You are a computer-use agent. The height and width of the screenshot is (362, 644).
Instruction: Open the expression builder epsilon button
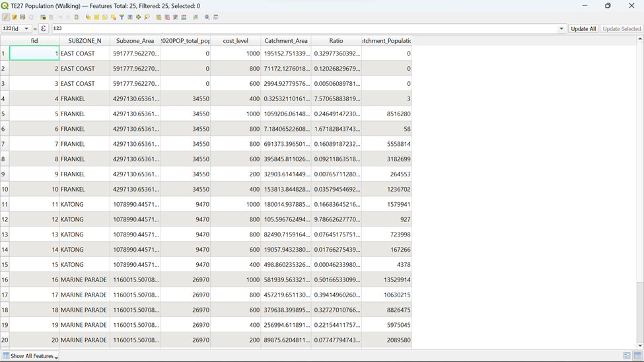pyautogui.click(x=44, y=28)
